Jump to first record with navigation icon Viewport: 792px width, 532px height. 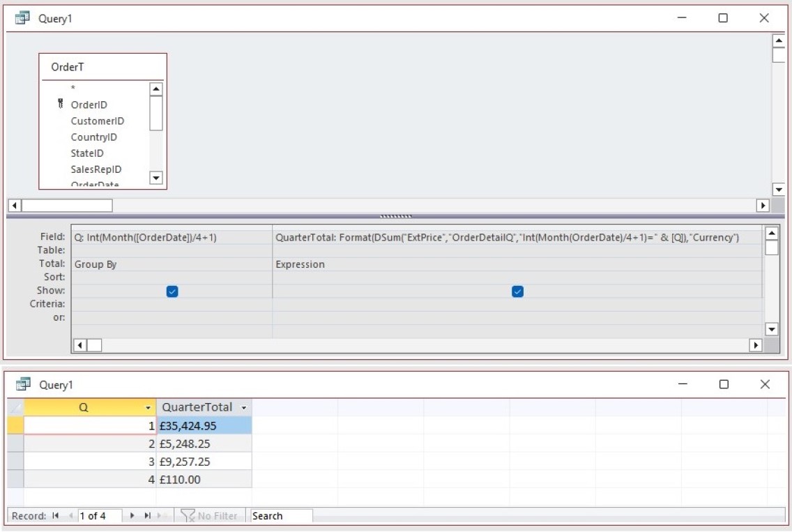pyautogui.click(x=54, y=516)
